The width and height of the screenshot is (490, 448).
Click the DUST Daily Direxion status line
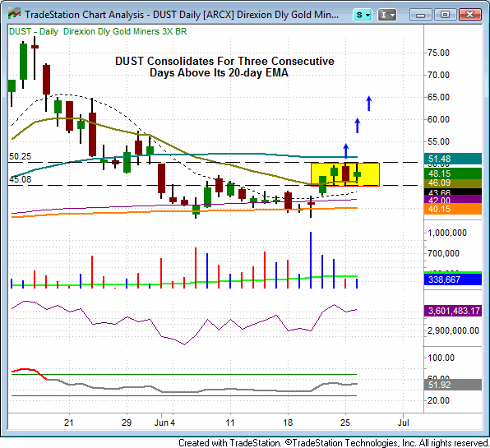click(x=98, y=31)
